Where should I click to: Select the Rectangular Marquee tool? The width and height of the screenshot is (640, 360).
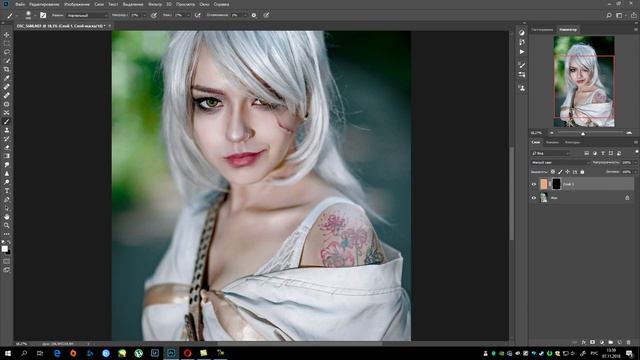coord(7,43)
